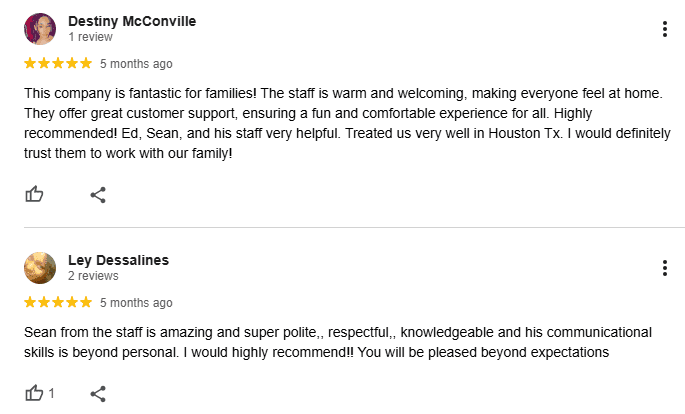Like Destiny McConville's review

click(x=34, y=194)
